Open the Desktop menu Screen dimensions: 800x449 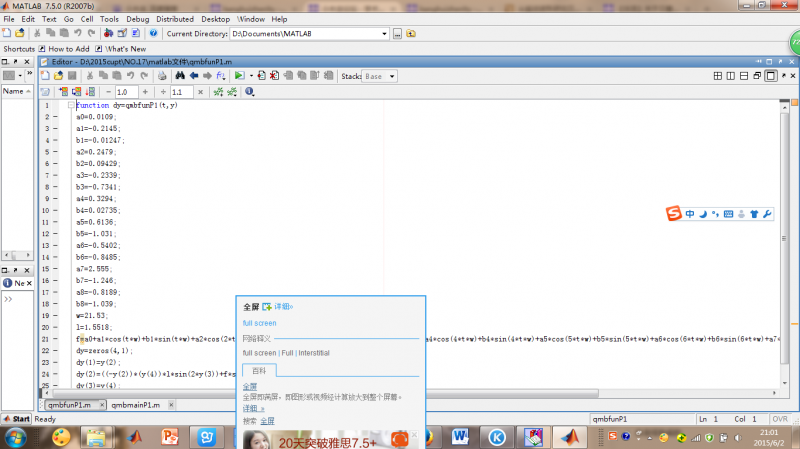coord(215,19)
